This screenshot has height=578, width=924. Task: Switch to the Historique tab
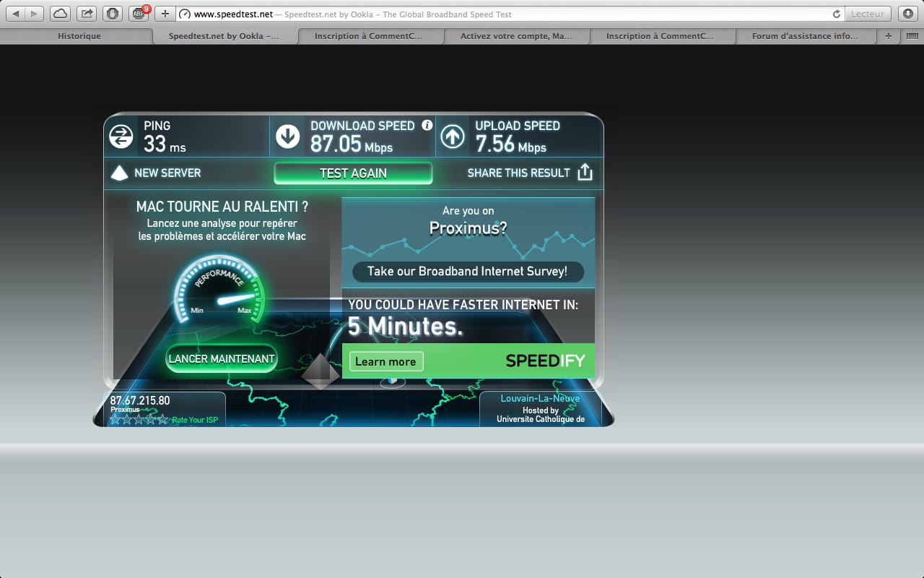[79, 35]
